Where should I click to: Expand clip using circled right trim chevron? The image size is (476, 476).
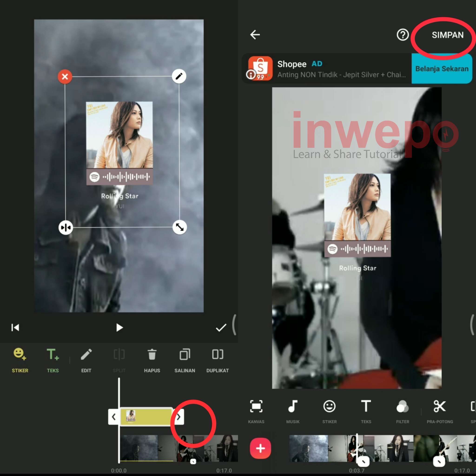point(179,417)
